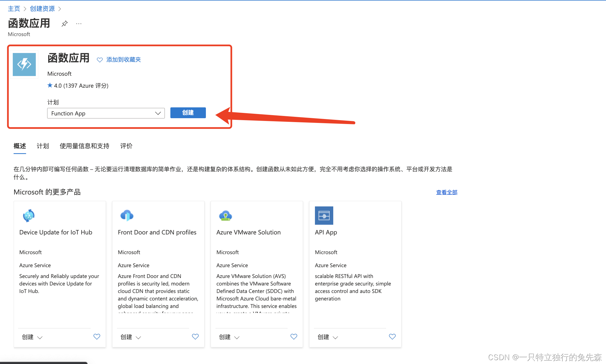Viewport: 606px width, 364px height.
Task: Favorite the API App card
Action: (x=392, y=337)
